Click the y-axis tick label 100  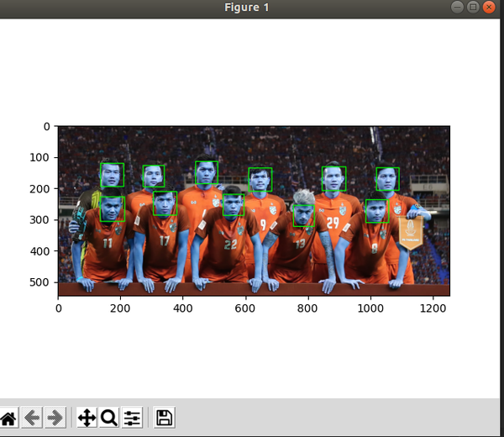(39, 157)
